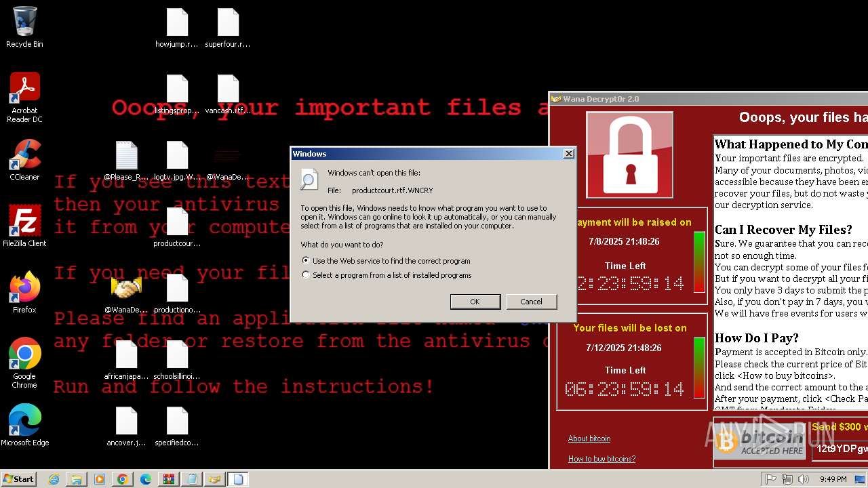Click the 'What Happened to My Computer' heading
Image resolution: width=868 pixels, height=488 pixels.
(x=791, y=144)
